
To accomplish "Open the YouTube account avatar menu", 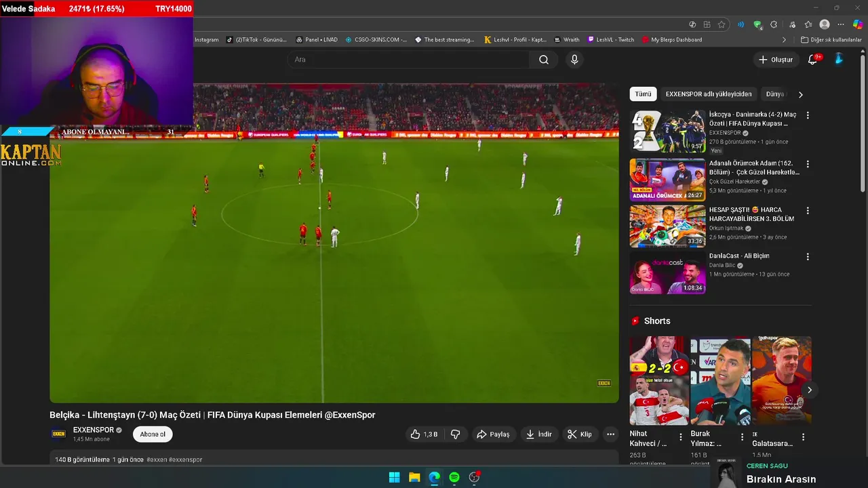I will tap(839, 59).
